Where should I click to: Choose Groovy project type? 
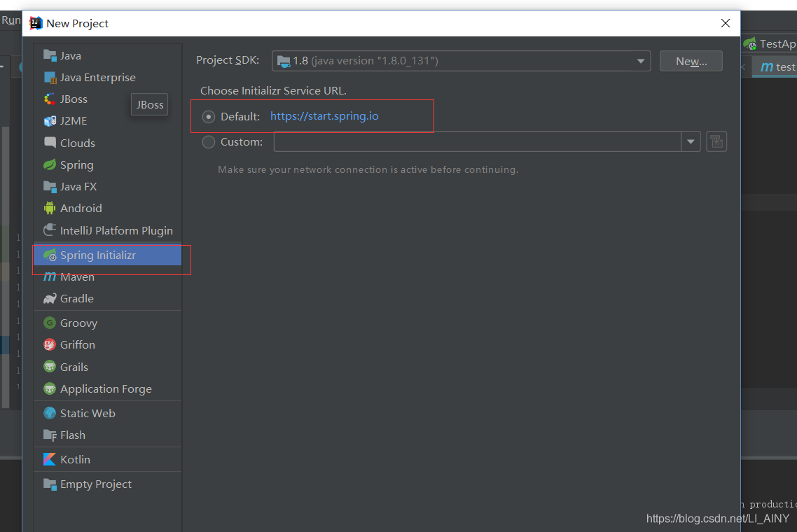pyautogui.click(x=107, y=323)
